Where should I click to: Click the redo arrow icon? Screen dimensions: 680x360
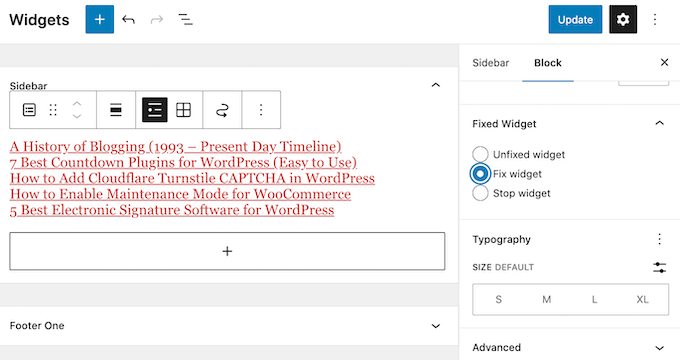pyautogui.click(x=157, y=20)
